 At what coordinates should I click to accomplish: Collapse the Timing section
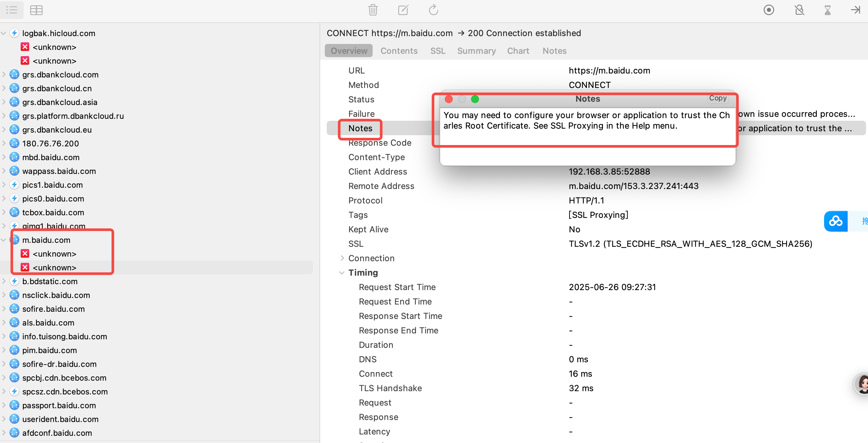pos(342,273)
